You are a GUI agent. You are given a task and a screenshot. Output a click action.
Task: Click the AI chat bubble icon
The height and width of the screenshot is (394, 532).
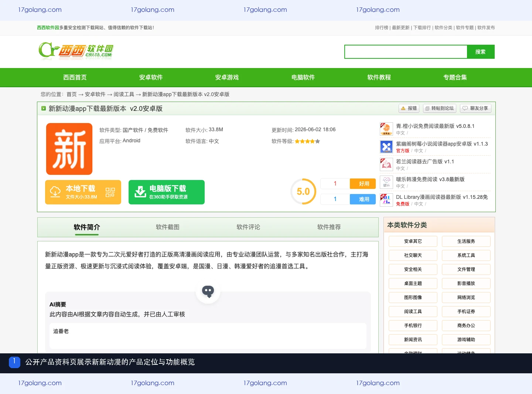208,291
